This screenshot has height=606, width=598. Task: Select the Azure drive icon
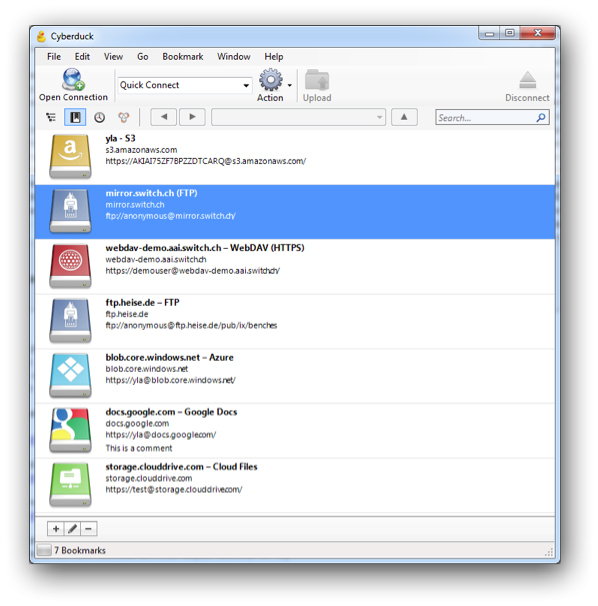(70, 375)
